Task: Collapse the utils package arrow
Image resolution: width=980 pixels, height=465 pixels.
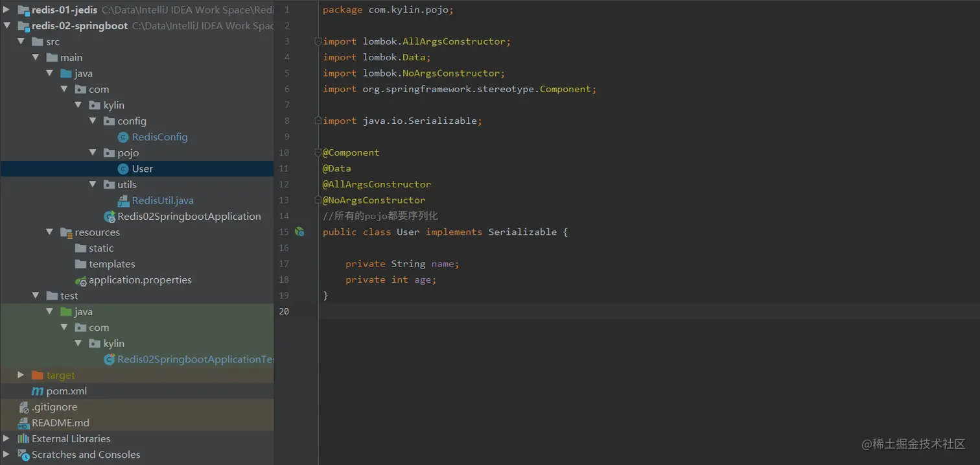Action: tap(92, 184)
